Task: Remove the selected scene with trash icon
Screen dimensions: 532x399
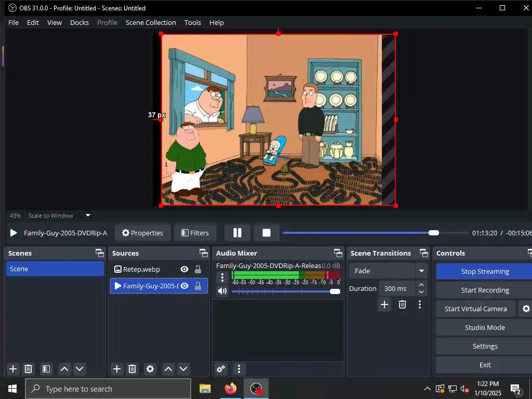Action: [29, 369]
